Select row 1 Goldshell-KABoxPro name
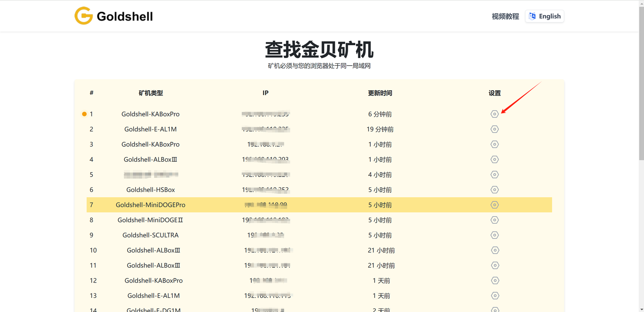The width and height of the screenshot is (644, 312). pyautogui.click(x=151, y=114)
